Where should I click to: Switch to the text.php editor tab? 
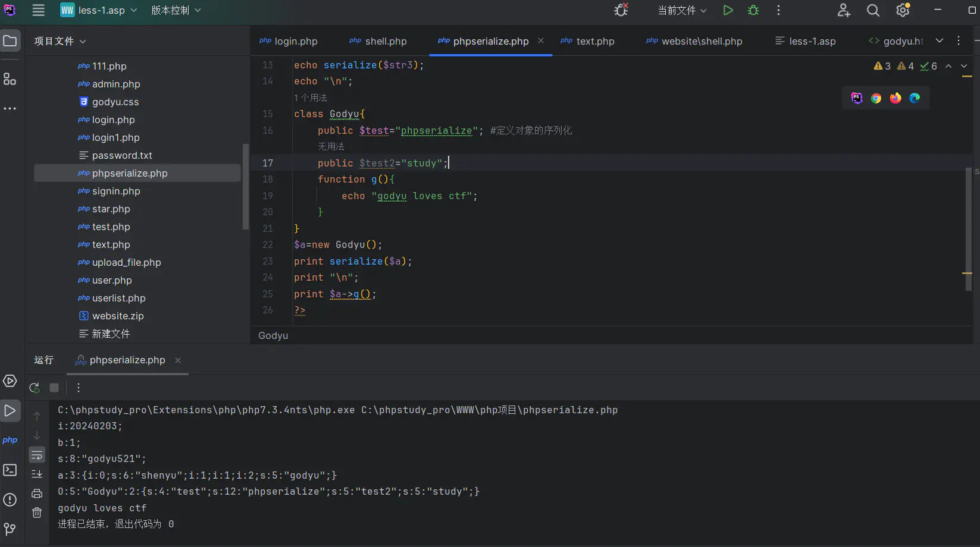[587, 41]
